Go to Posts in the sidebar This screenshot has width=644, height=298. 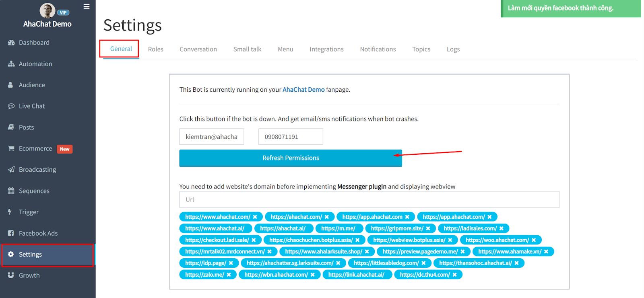27,127
